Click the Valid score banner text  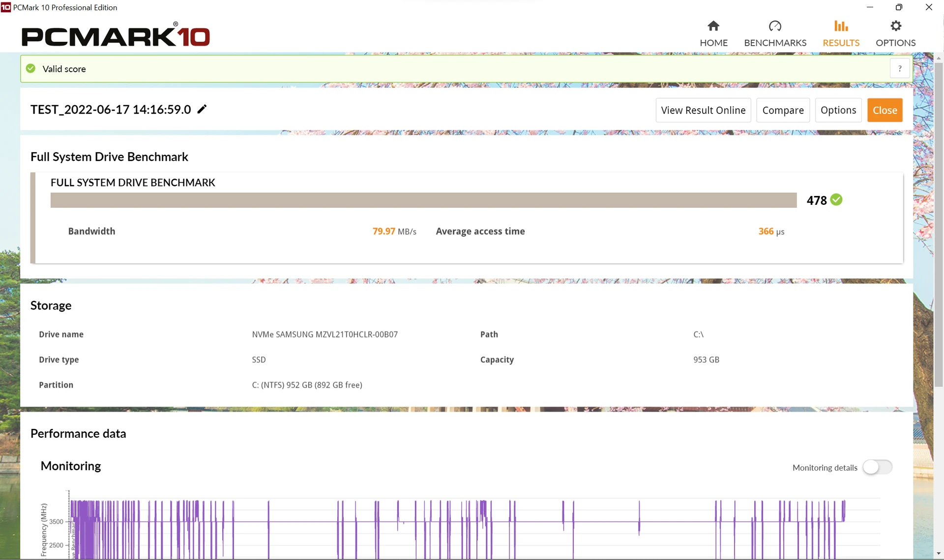tap(64, 69)
